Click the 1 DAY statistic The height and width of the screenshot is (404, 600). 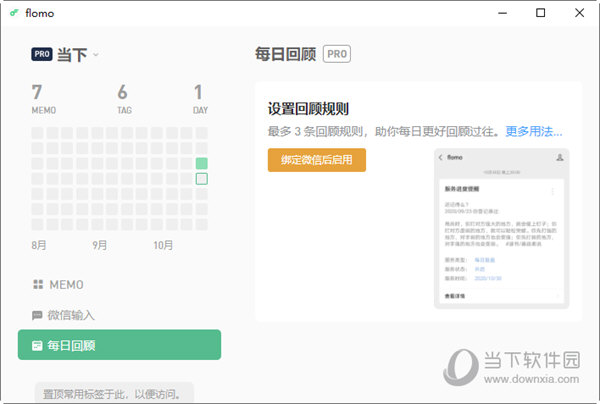point(200,99)
